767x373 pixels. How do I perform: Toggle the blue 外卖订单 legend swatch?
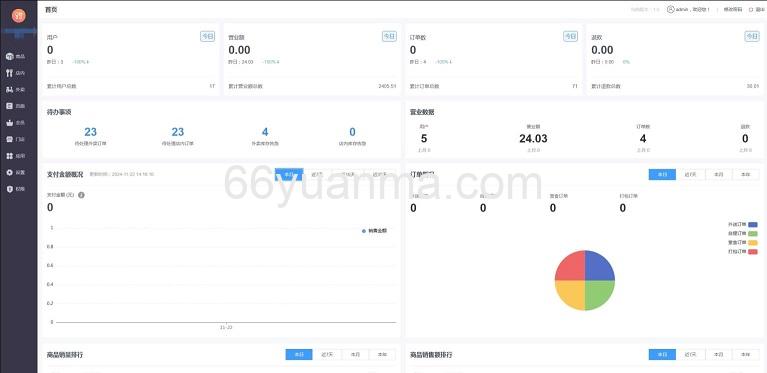click(752, 224)
